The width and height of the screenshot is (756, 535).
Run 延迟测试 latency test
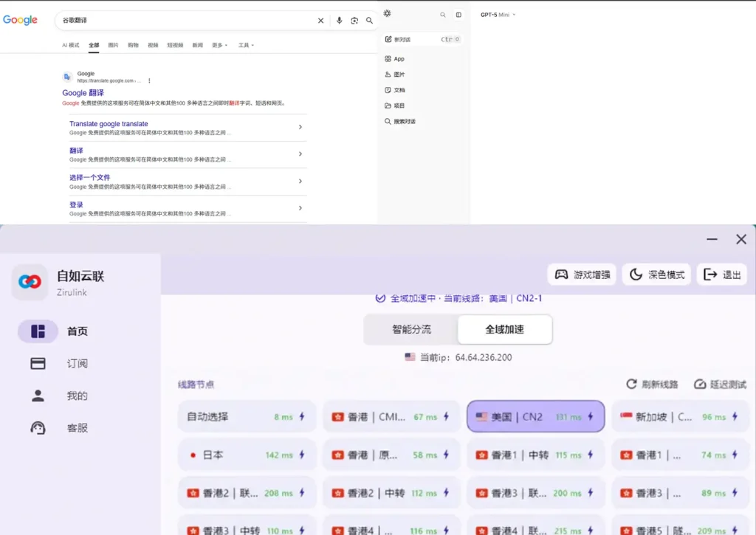(x=720, y=384)
